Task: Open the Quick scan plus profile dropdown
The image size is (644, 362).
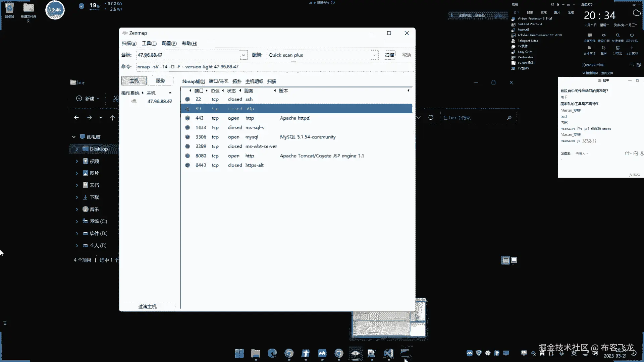Action: click(x=374, y=55)
